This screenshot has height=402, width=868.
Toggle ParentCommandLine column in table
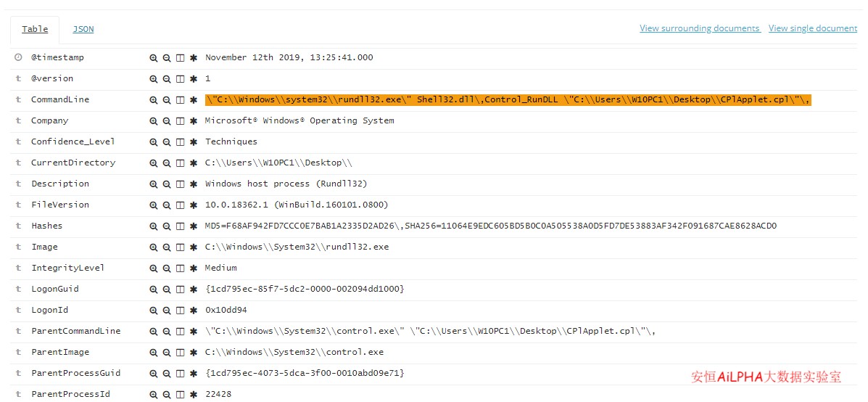[x=180, y=331]
